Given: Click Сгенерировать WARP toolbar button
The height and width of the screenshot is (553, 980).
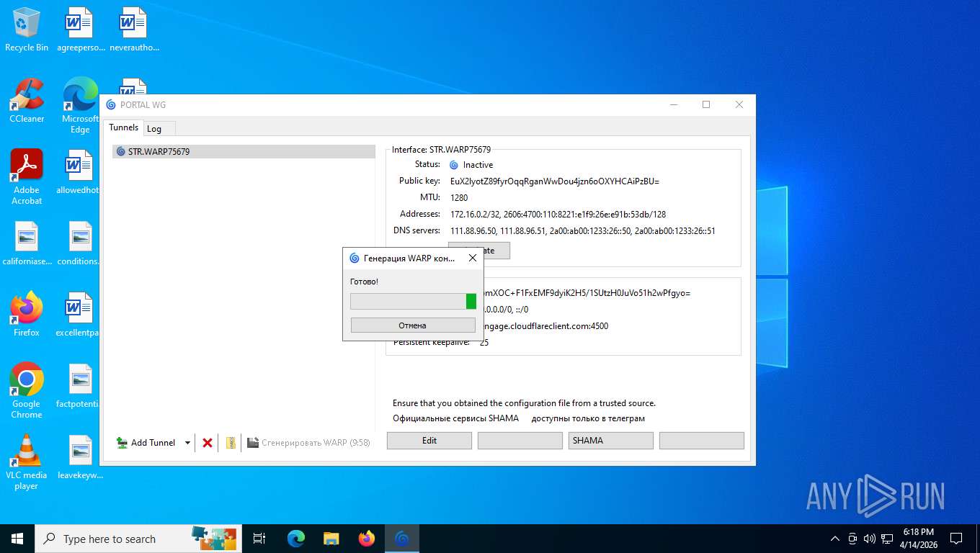Looking at the screenshot, I should point(308,443).
